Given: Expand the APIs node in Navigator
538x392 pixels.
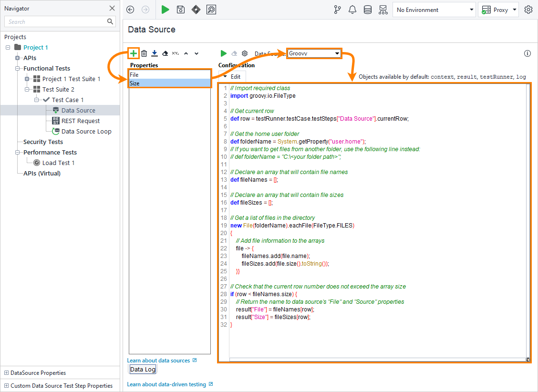Looking at the screenshot, I should tap(18, 58).
